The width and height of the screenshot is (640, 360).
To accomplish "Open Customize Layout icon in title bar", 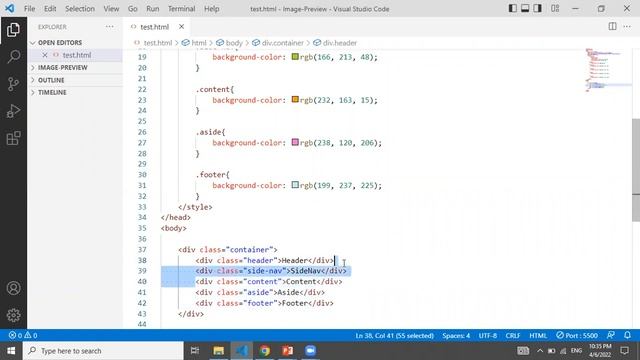I will (555, 8).
